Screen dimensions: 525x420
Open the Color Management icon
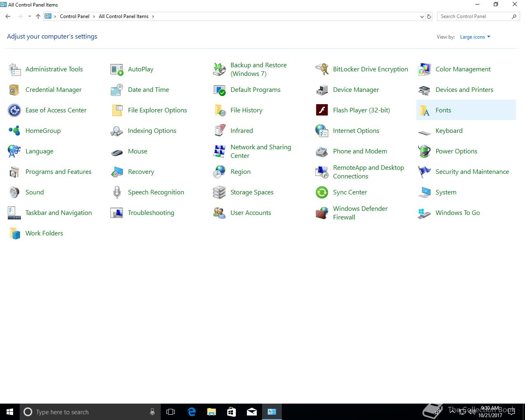[x=425, y=69]
